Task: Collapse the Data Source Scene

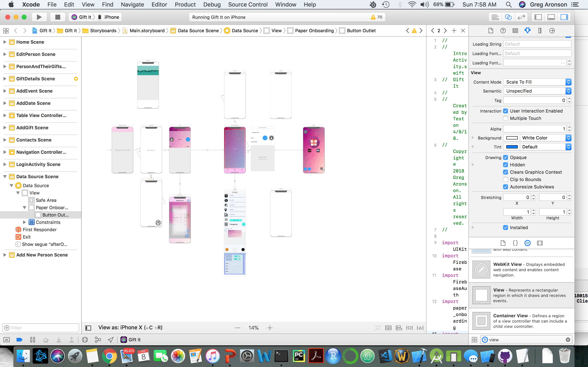Action: [x=5, y=177]
